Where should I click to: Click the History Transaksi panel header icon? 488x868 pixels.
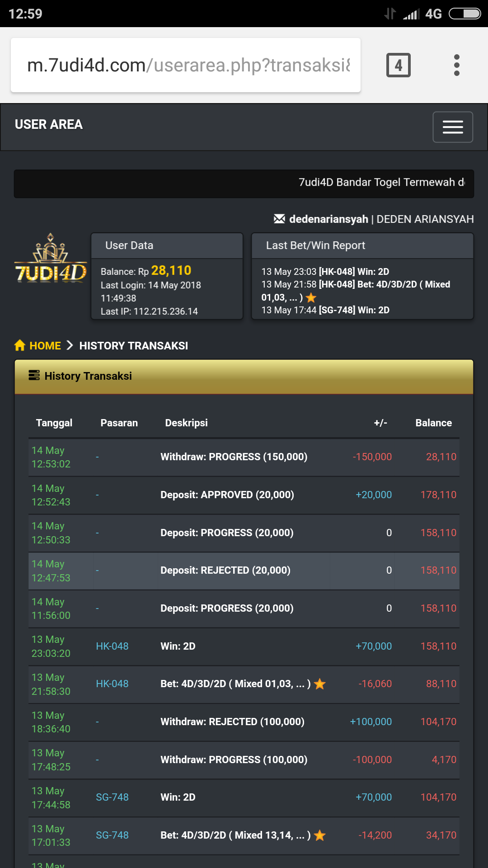click(x=34, y=376)
